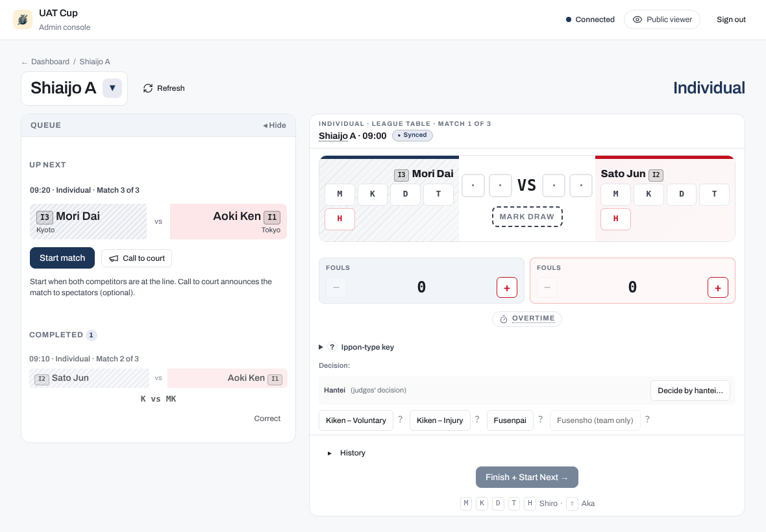
Task: Expand the History section
Action: (x=347, y=453)
